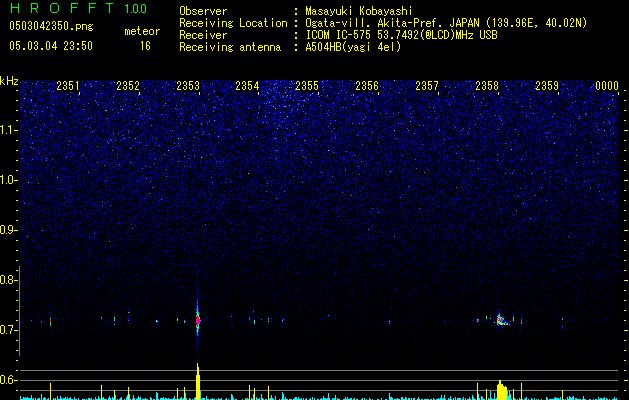
Task: Click the "Observer" field label
Action: 203,11
